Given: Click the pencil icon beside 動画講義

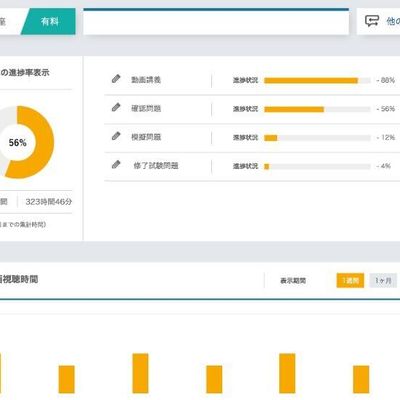Looking at the screenshot, I should pos(116,79).
